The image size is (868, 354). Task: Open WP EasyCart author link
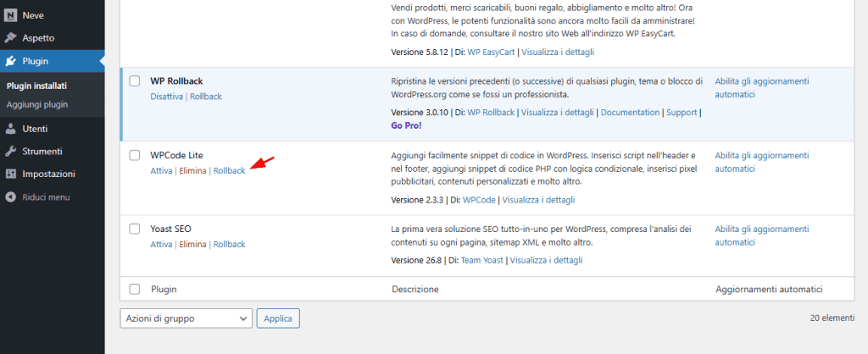point(492,52)
